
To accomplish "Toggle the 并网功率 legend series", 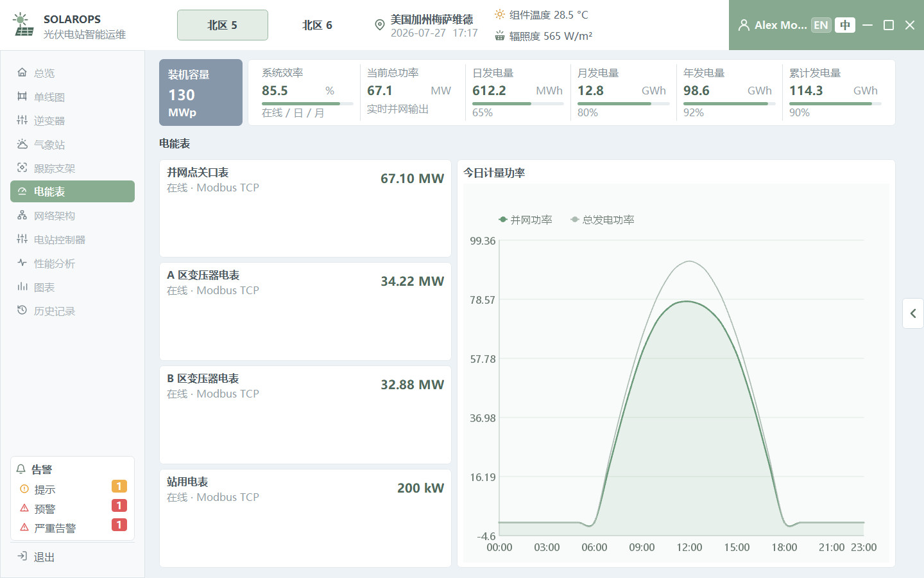I will tap(526, 220).
